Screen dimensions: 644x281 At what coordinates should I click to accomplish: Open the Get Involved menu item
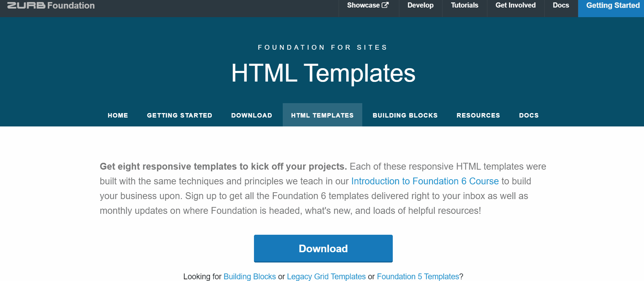pyautogui.click(x=515, y=5)
